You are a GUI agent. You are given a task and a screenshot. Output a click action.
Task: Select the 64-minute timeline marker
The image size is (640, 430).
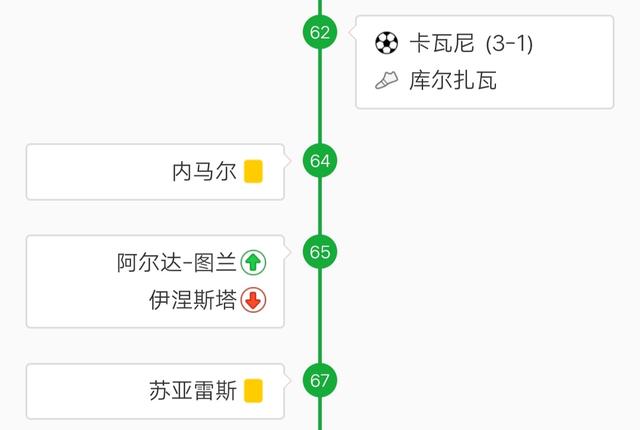click(320, 160)
